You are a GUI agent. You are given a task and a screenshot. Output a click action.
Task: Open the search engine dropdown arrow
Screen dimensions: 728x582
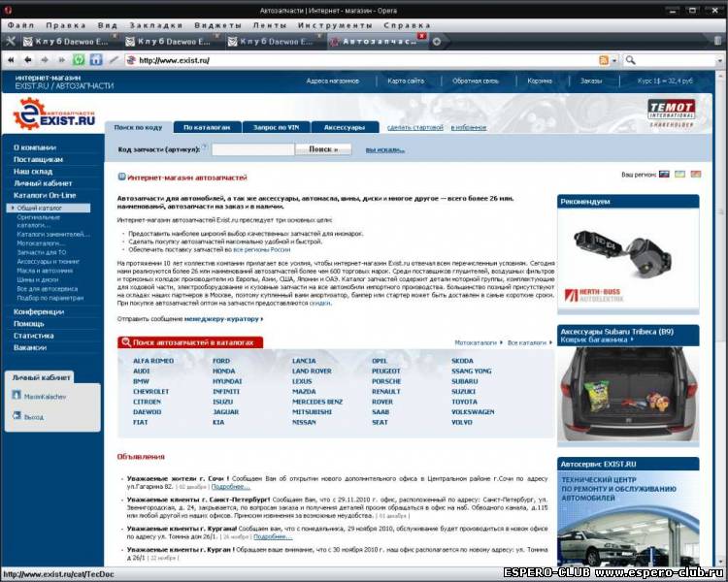[720, 60]
